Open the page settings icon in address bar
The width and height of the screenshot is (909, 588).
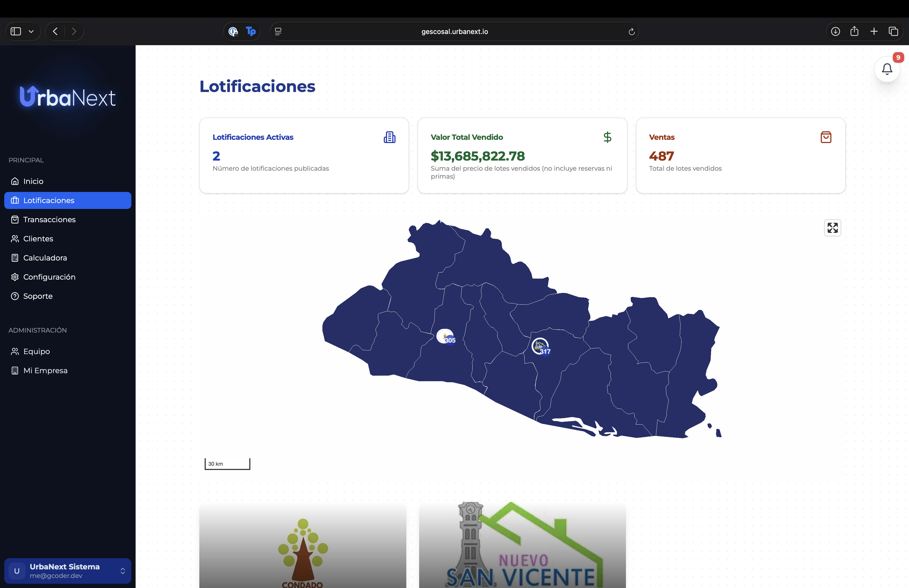pos(278,32)
